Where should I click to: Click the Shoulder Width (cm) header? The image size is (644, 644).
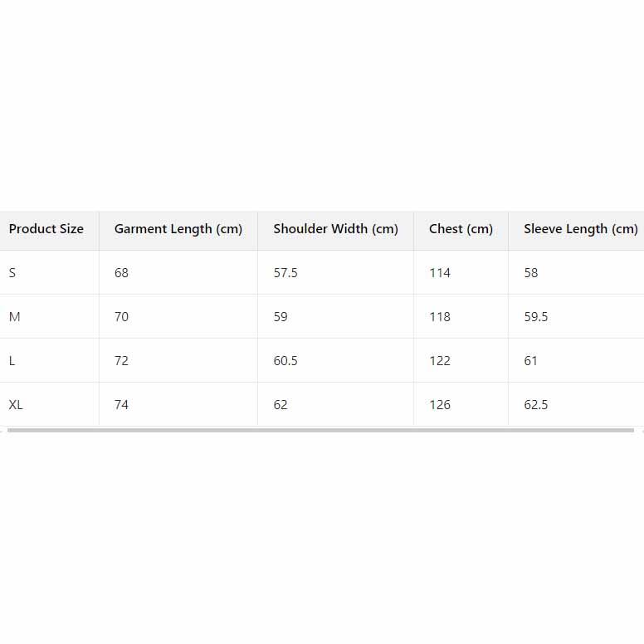[336, 229]
